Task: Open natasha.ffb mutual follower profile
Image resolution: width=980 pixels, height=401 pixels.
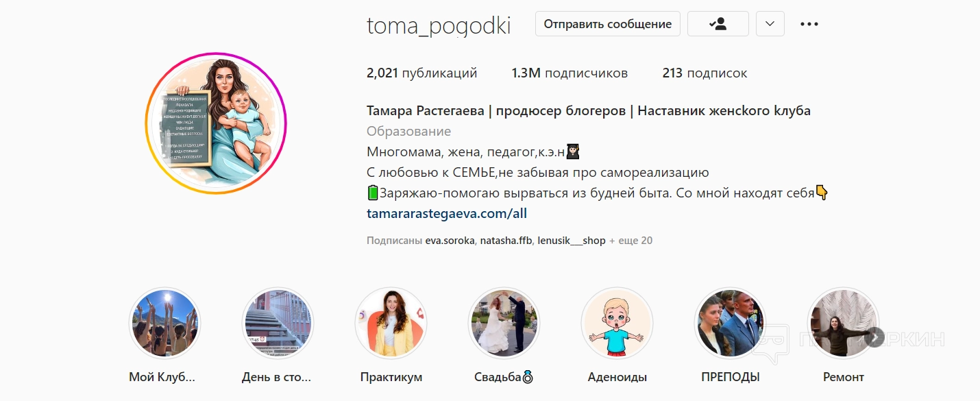Action: (x=506, y=241)
